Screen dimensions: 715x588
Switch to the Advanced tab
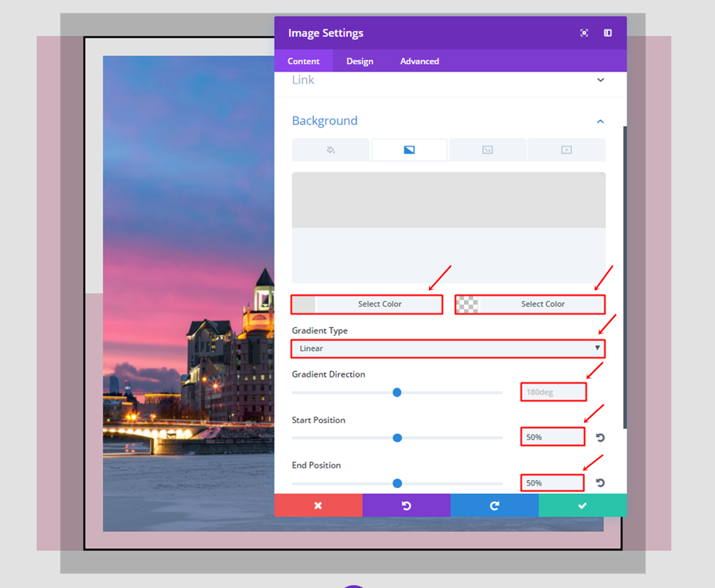(x=419, y=61)
